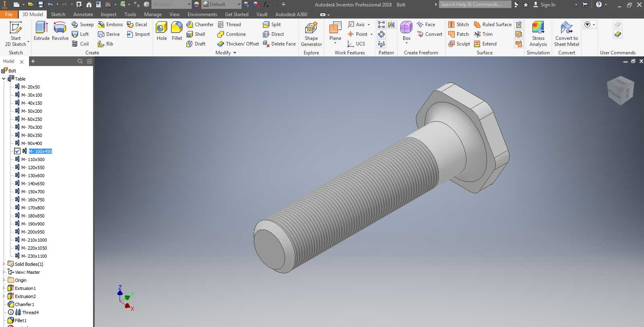Uncheck the M-100x450 table row checkbox

[x=17, y=151]
